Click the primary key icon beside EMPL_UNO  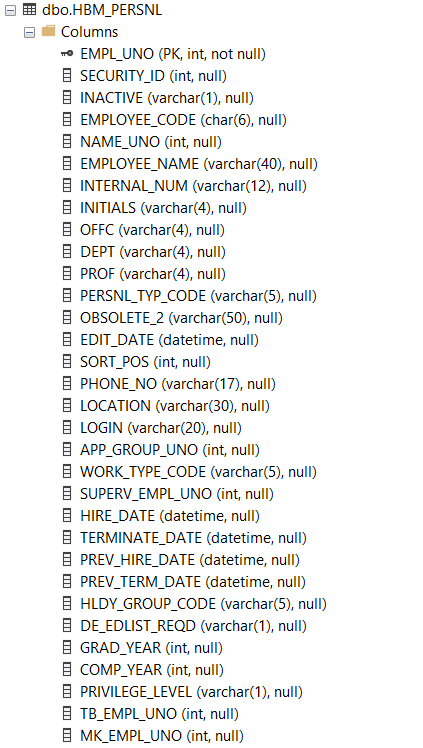click(67, 54)
